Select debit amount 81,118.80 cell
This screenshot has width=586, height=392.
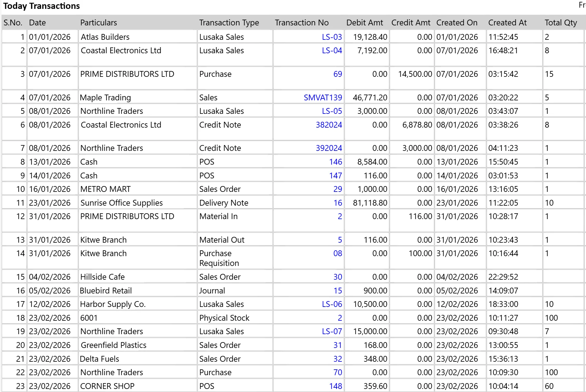(366, 203)
